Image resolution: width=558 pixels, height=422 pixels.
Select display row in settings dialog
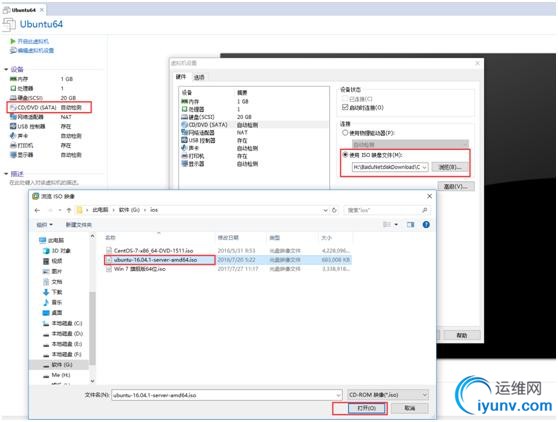(254, 164)
